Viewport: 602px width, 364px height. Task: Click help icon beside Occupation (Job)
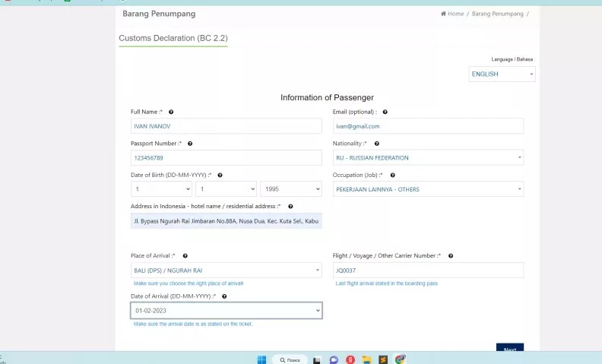click(393, 175)
